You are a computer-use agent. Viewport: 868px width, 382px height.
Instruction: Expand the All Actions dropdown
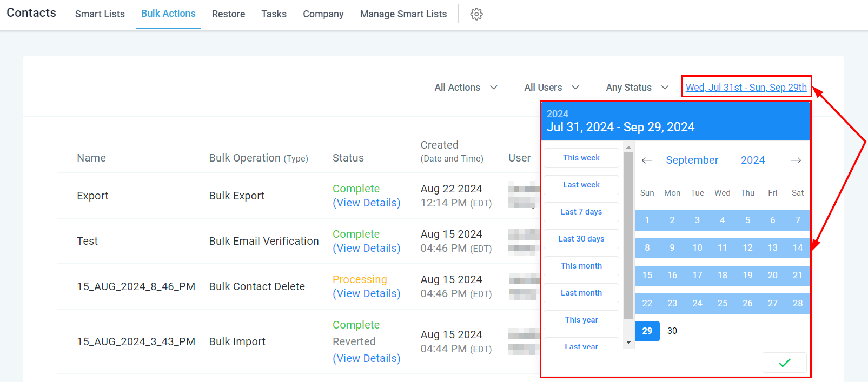click(466, 88)
